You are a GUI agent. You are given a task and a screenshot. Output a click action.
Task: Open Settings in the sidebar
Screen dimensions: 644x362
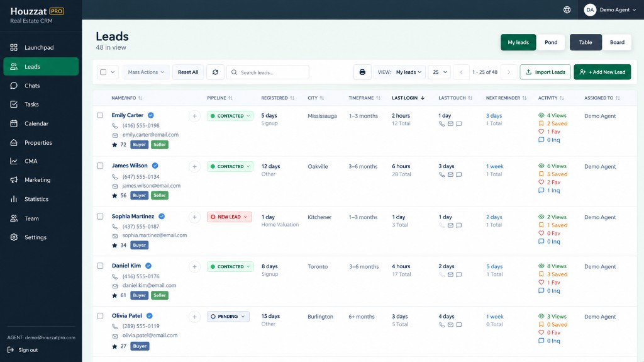(41, 237)
